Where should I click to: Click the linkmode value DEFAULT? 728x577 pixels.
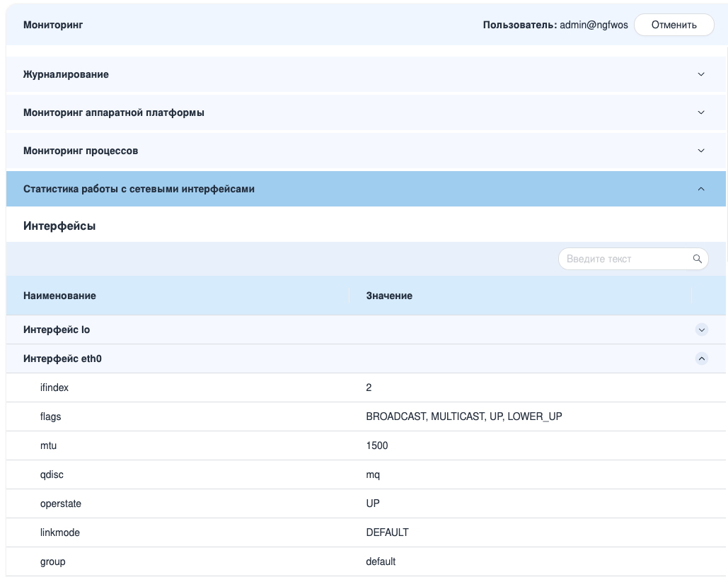(387, 532)
